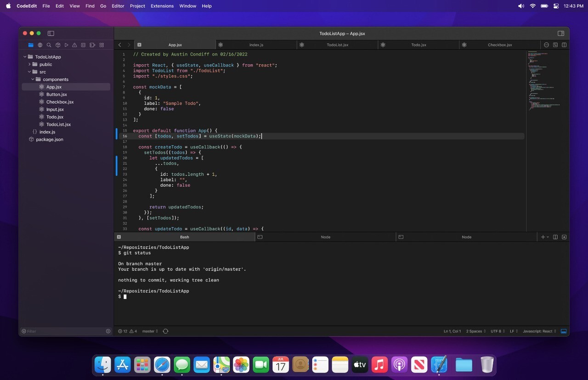Open the Extensions menu in the menu bar
The image size is (588, 380).
point(162,6)
